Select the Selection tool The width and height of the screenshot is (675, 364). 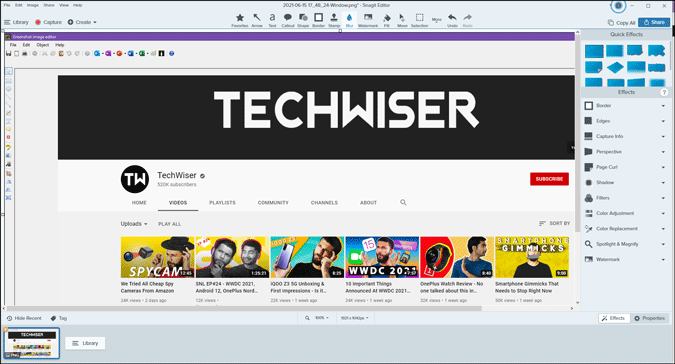[x=419, y=20]
